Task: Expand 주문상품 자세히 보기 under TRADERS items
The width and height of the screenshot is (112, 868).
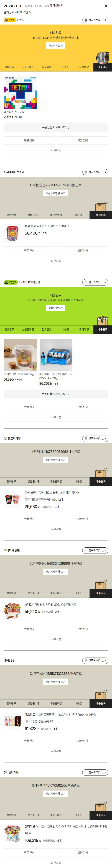Action: point(56,394)
